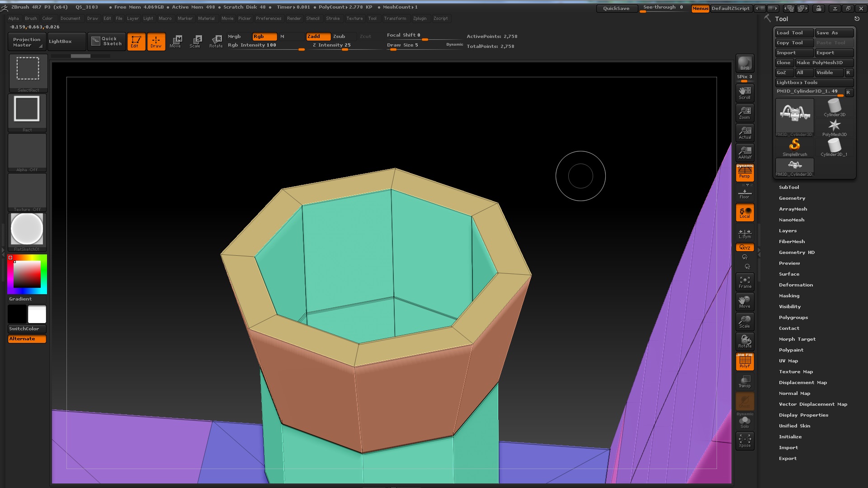Select the Scroll canvas icon

745,93
